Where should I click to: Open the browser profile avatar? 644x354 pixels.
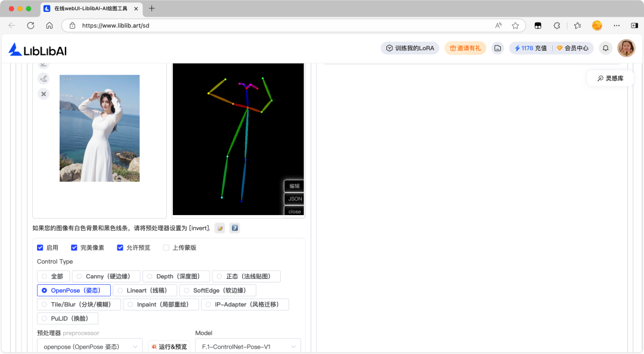pos(597,26)
